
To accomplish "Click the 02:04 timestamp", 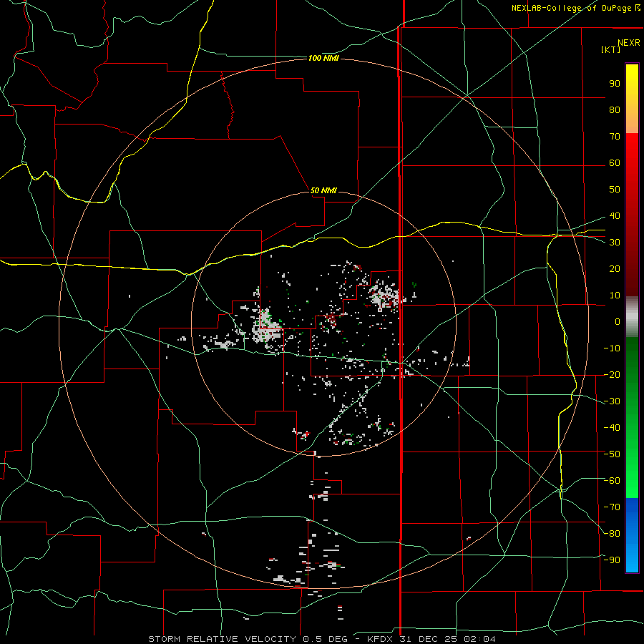I will tap(479, 639).
